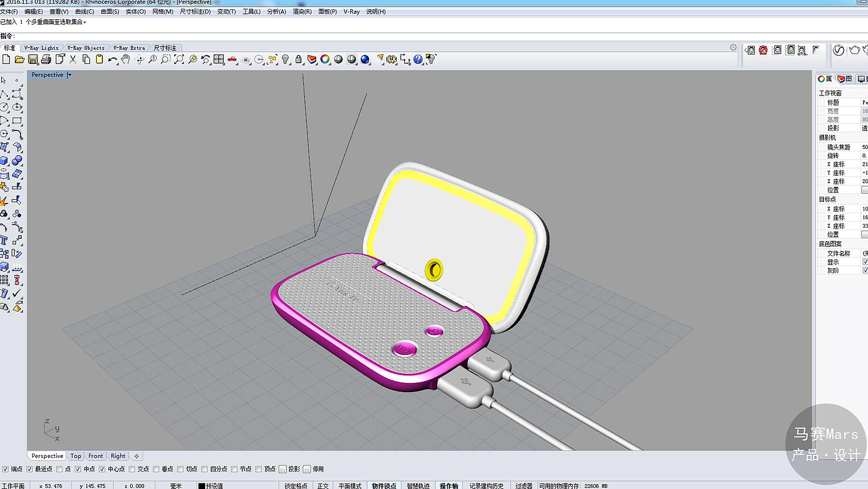
Task: Open the 预设值 layer selector in status bar
Action: (x=214, y=485)
